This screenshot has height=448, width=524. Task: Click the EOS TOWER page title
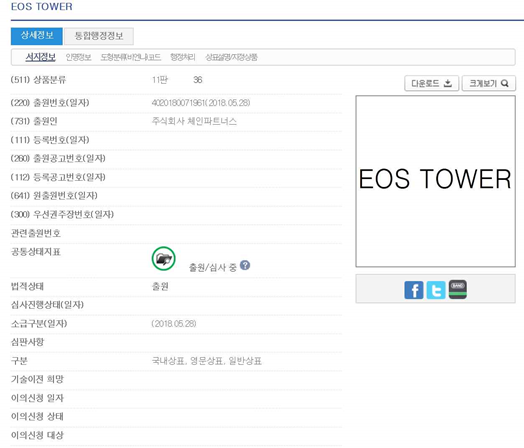pyautogui.click(x=41, y=7)
